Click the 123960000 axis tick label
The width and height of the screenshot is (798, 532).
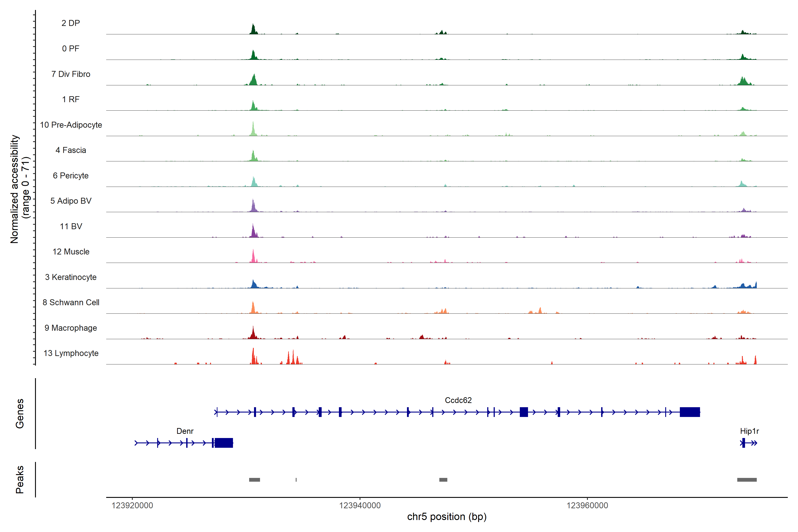click(587, 506)
